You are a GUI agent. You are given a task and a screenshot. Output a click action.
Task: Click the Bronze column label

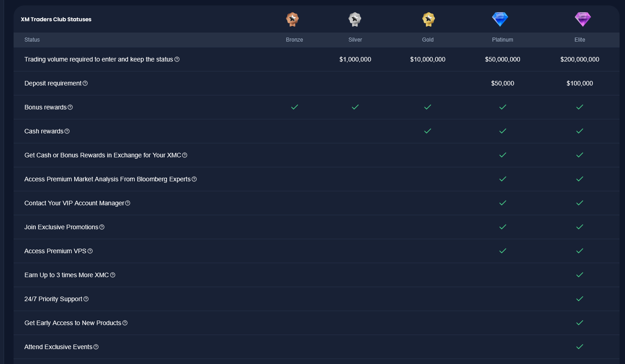295,40
